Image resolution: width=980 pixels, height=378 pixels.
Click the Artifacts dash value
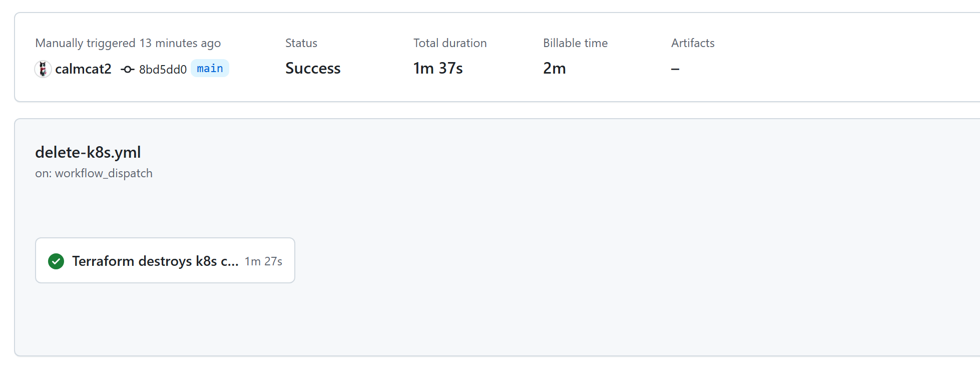[x=675, y=69]
